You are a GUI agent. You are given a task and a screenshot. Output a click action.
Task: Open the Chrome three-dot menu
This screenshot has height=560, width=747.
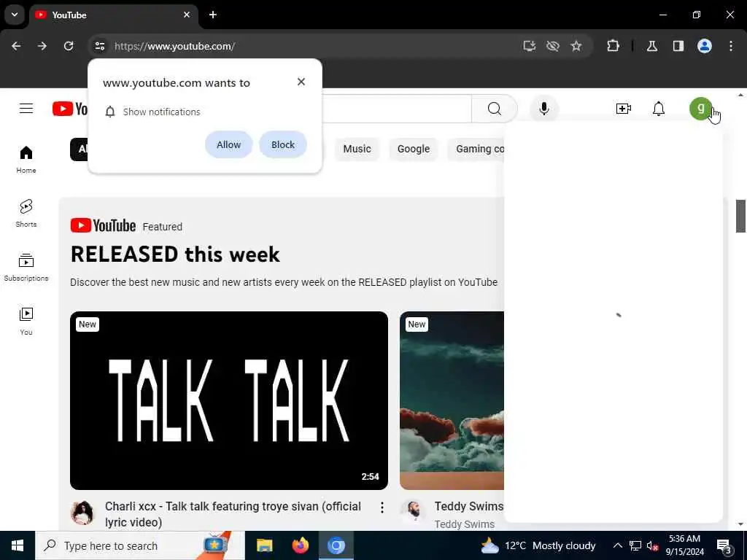point(731,46)
